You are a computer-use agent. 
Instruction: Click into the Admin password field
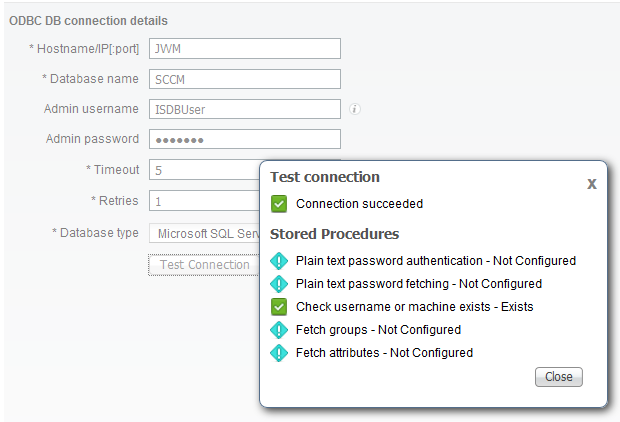coord(245,139)
